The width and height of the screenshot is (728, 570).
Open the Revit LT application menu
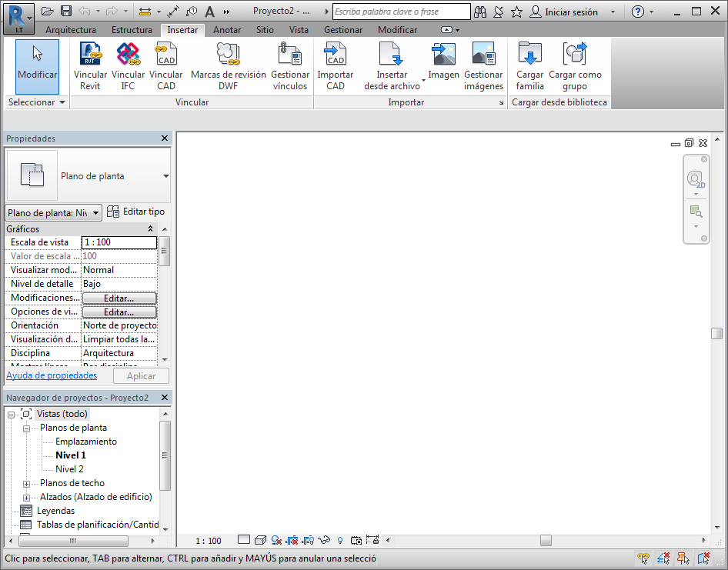click(18, 19)
